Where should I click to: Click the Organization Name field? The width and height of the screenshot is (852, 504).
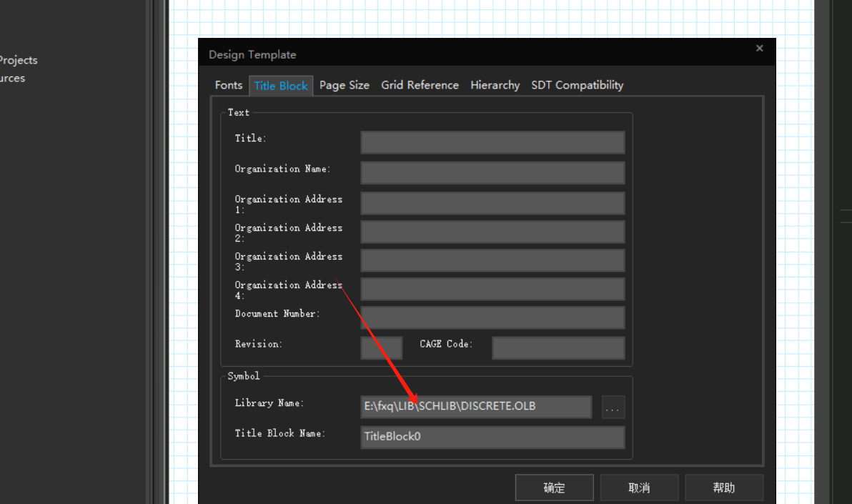point(492,173)
